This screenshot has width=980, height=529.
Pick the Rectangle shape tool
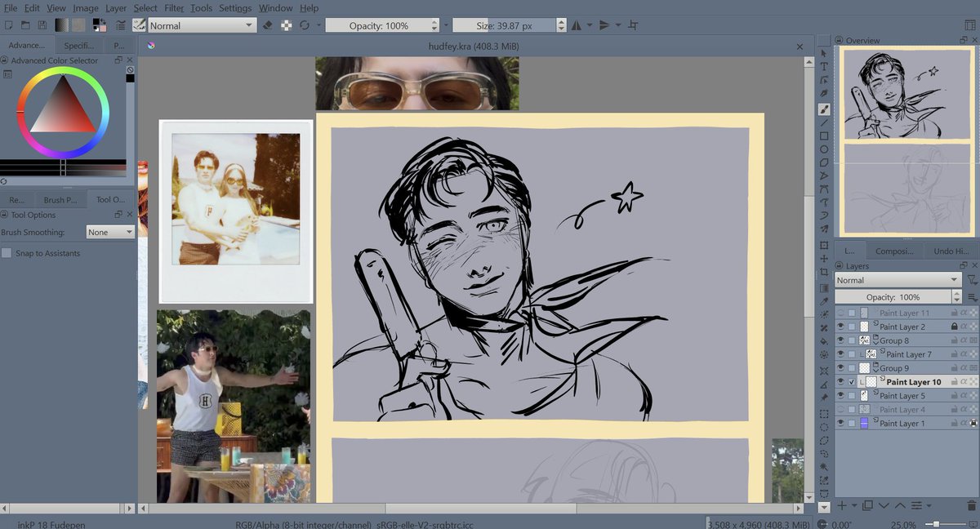[824, 136]
